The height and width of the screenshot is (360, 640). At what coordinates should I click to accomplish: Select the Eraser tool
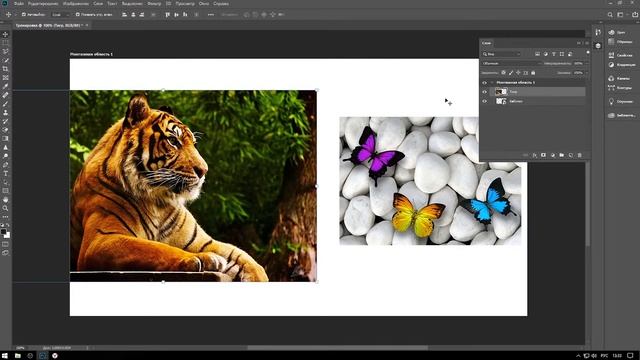(x=5, y=130)
